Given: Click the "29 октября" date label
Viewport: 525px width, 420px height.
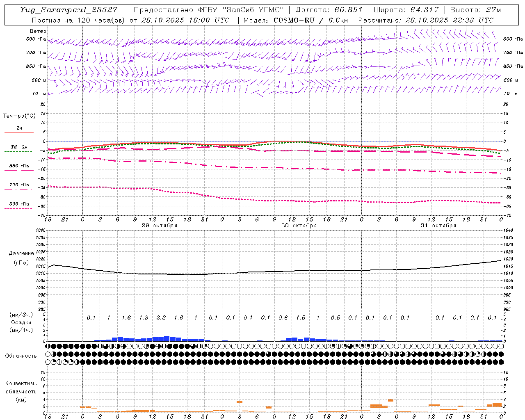Looking at the screenshot, I should pos(160,226).
